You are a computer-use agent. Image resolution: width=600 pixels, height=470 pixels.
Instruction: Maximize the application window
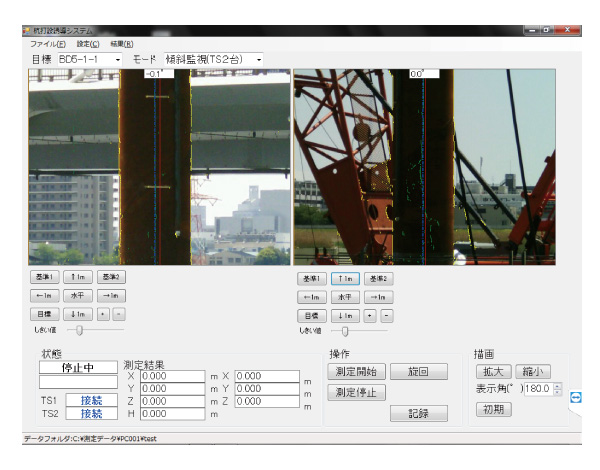click(x=547, y=30)
